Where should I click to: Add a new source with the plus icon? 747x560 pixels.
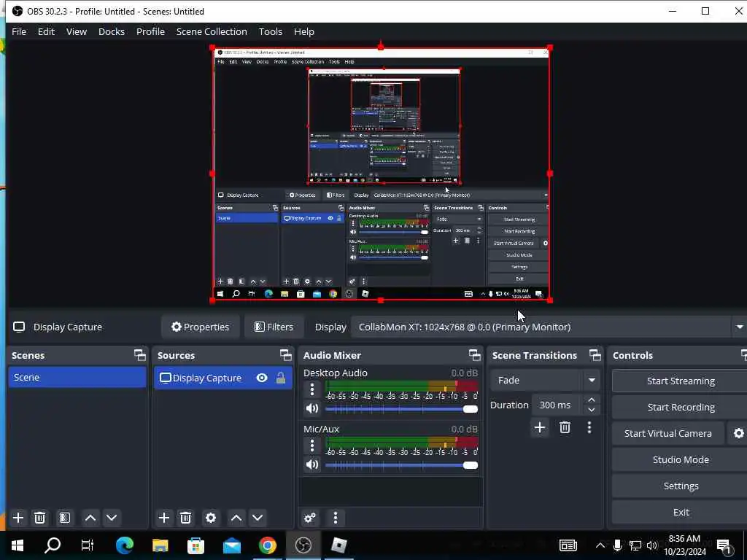[x=164, y=518]
